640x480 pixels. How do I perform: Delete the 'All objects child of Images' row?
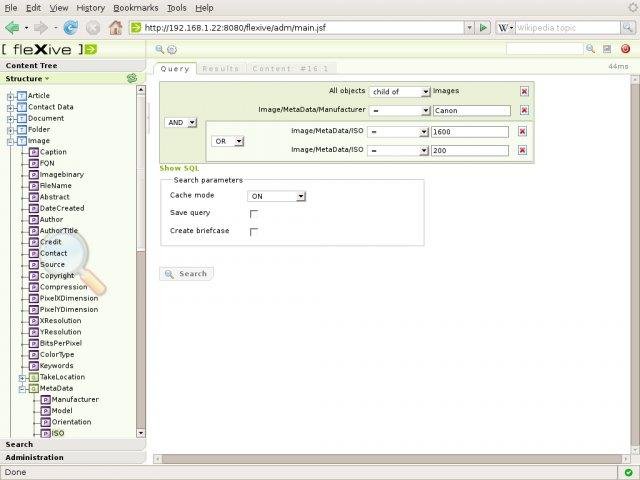tap(524, 91)
